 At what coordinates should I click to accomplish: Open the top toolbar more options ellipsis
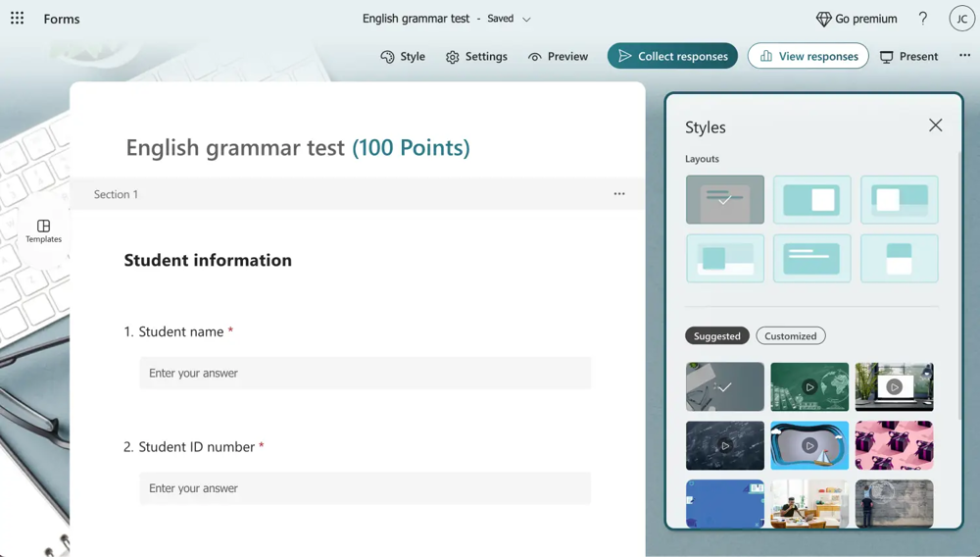click(x=964, y=56)
